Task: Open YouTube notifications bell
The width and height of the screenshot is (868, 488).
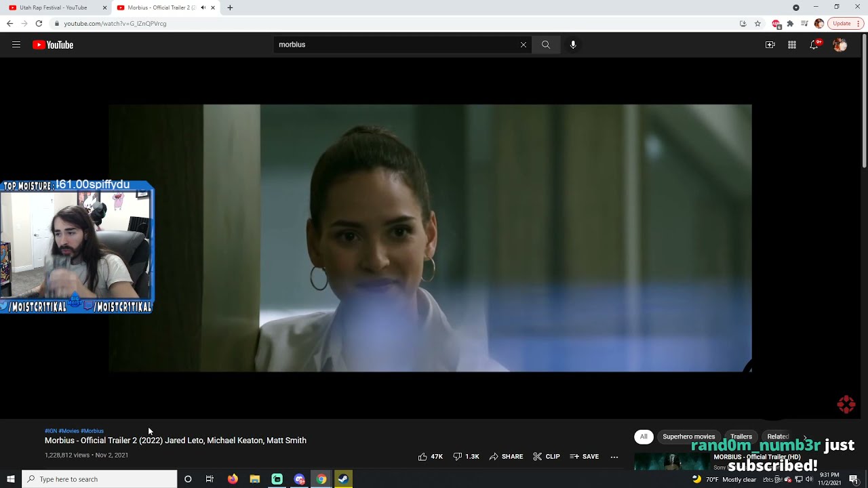Action: coord(814,45)
